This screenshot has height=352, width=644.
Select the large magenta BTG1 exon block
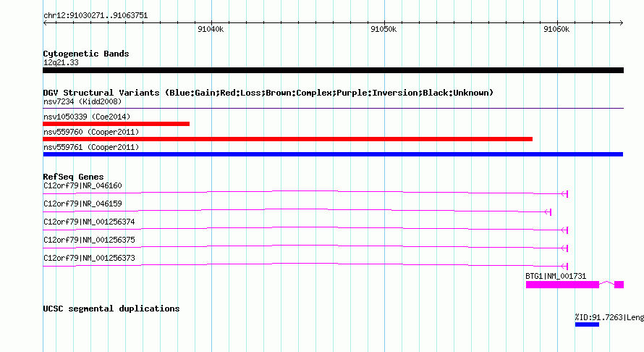pos(562,285)
